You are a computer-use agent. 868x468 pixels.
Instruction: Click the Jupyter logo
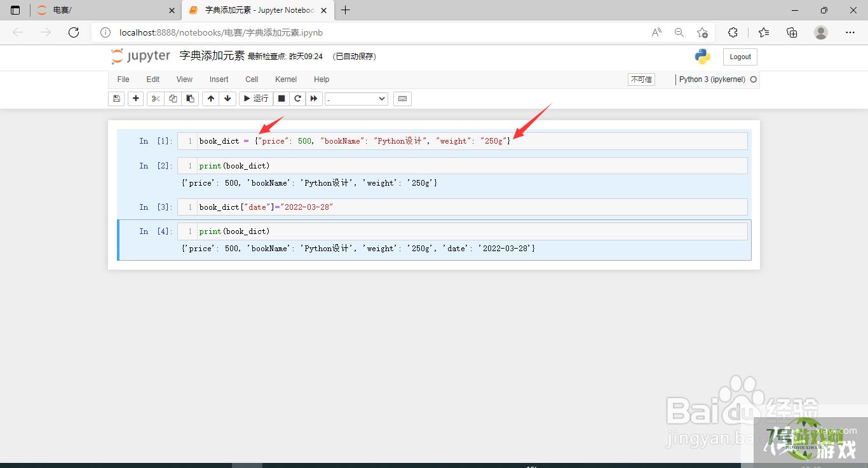(x=140, y=56)
